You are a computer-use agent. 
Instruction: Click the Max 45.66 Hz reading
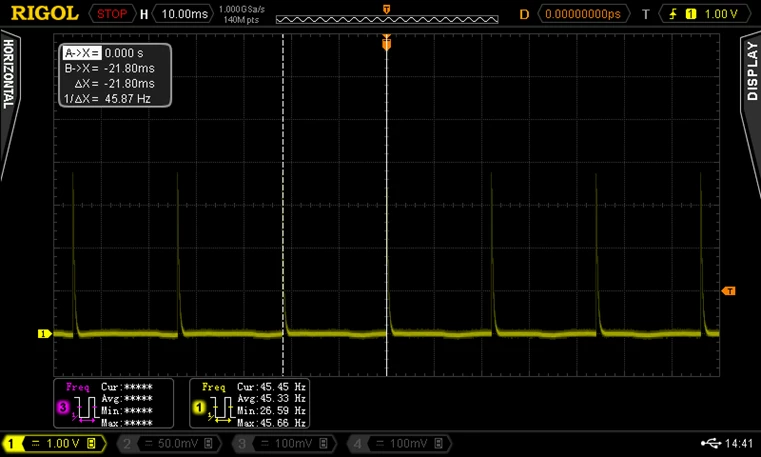pos(271,423)
